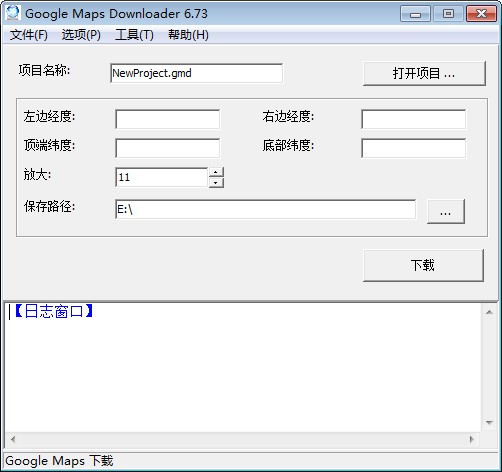Click the 右边经度 input field

pos(413,119)
